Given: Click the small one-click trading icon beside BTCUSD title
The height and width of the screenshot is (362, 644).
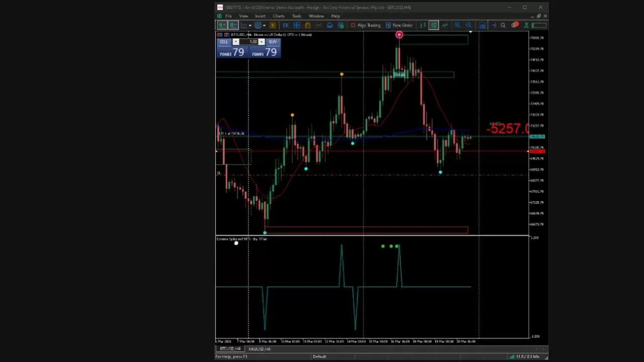Looking at the screenshot, I should click(x=227, y=35).
